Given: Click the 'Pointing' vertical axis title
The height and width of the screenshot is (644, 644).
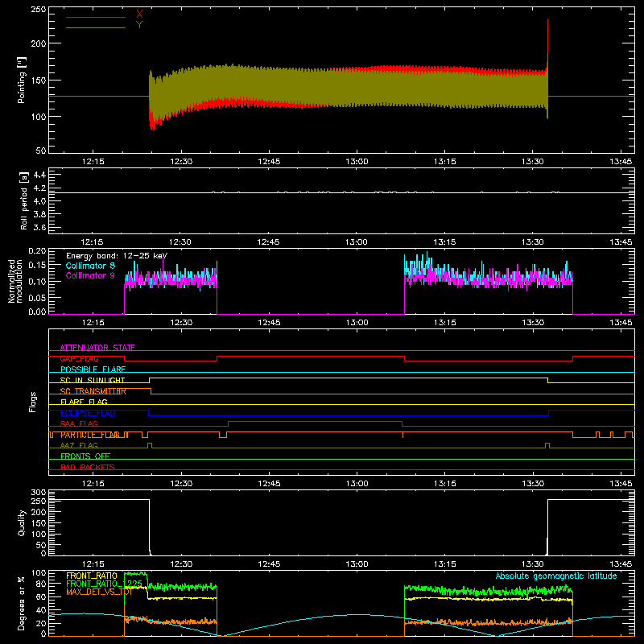Looking at the screenshot, I should [x=22, y=80].
